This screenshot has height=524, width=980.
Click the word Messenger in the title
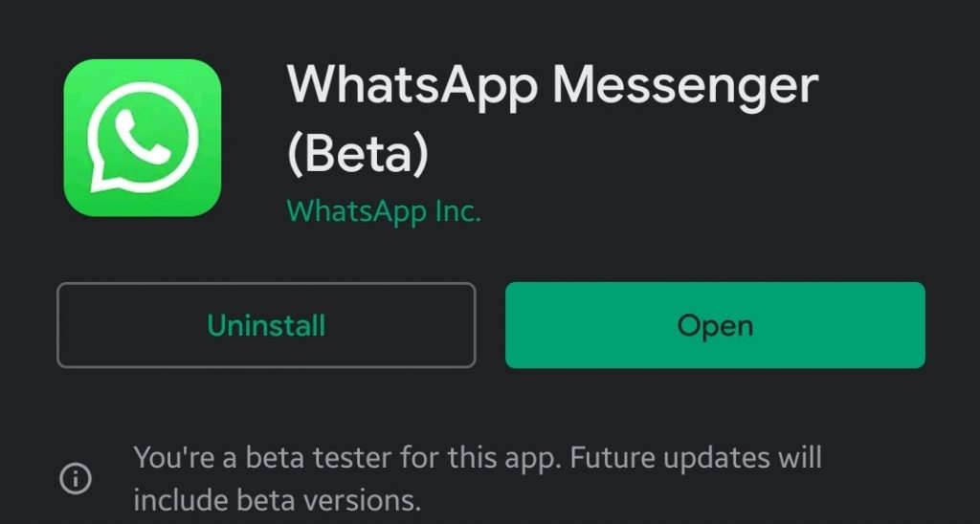685,87
